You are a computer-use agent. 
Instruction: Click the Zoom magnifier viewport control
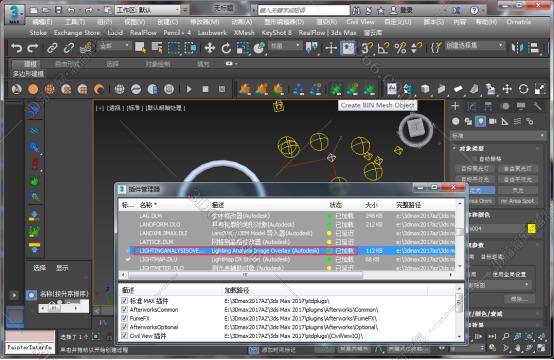pyautogui.click(x=506, y=336)
